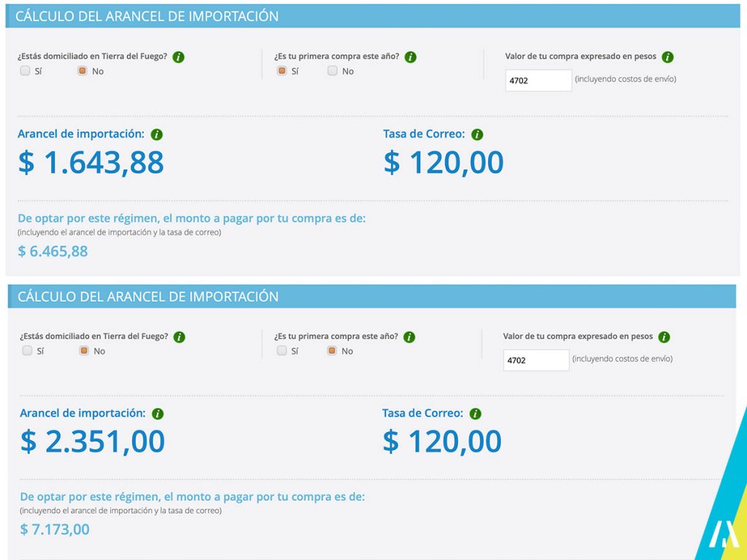Click selected No for Tierra del Fuego, top panel
Image resolution: width=747 pixels, height=560 pixels.
pos(82,71)
